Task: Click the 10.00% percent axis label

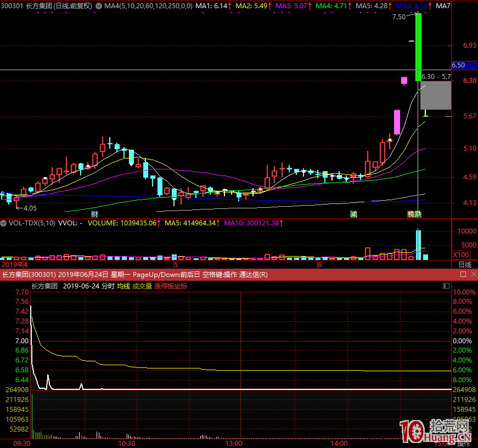Action: [x=464, y=292]
